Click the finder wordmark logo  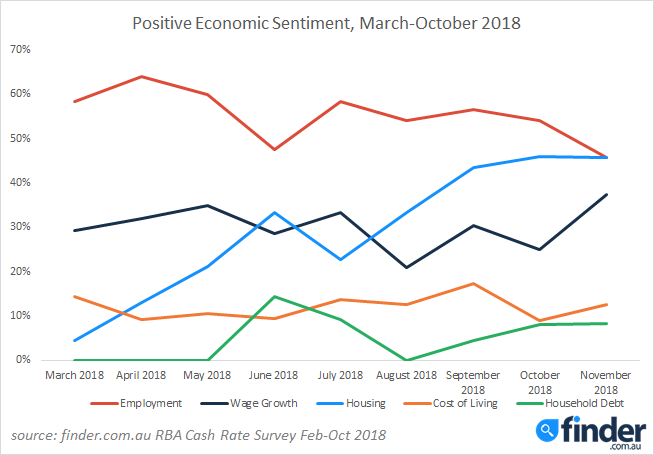(x=603, y=430)
